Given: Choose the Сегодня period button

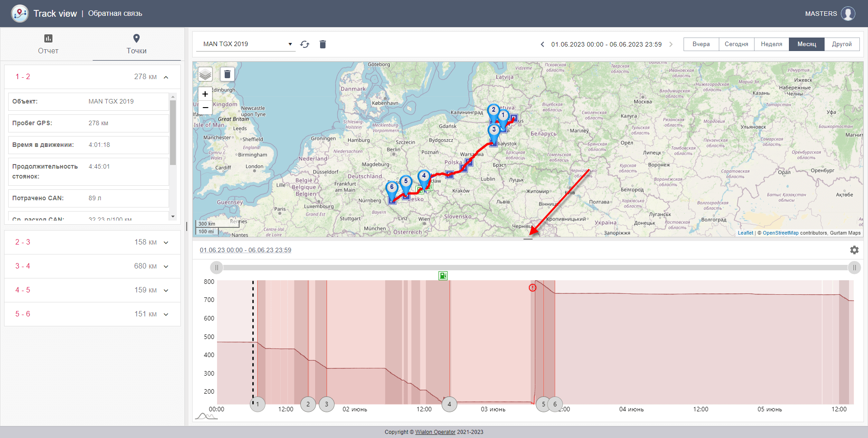Looking at the screenshot, I should (736, 44).
